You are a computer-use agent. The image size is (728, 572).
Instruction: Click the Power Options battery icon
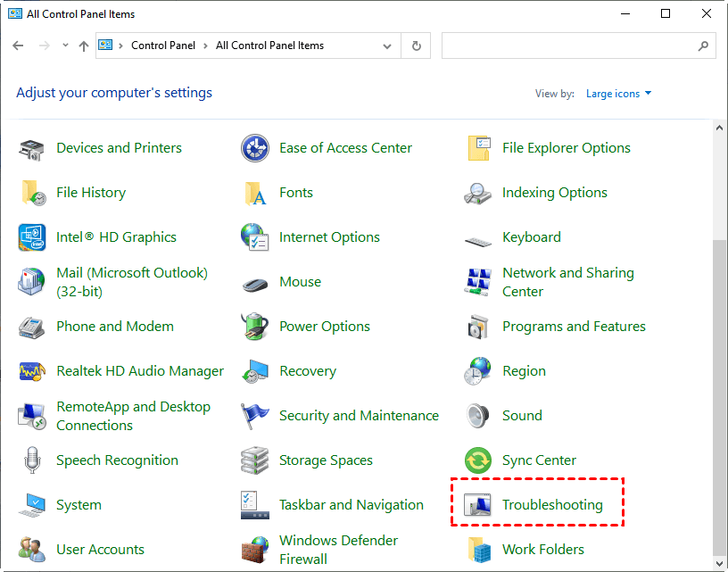[255, 327]
